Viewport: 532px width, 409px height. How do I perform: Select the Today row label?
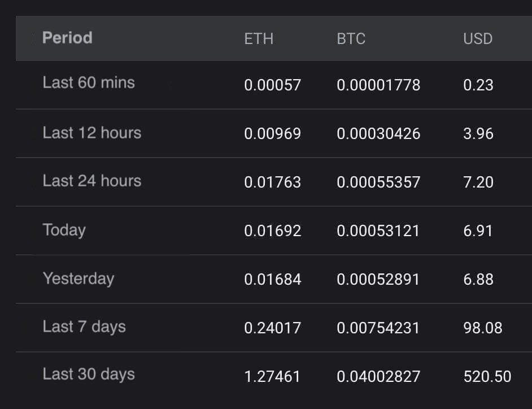click(x=64, y=230)
